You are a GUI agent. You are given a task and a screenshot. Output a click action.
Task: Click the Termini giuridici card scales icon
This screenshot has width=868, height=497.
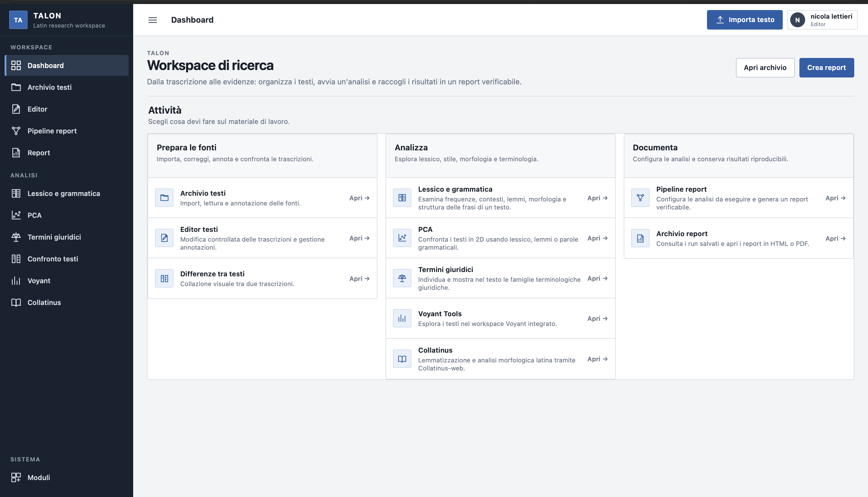tap(402, 278)
